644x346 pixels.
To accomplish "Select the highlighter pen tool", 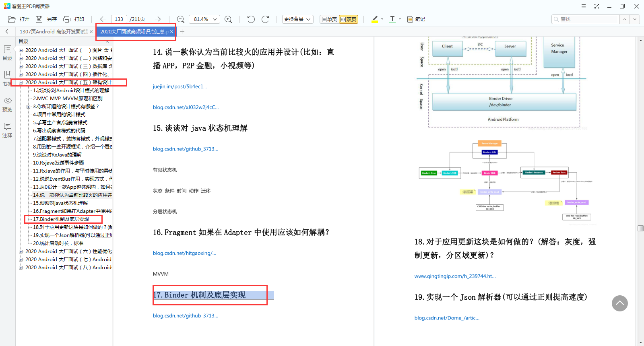I will point(375,19).
